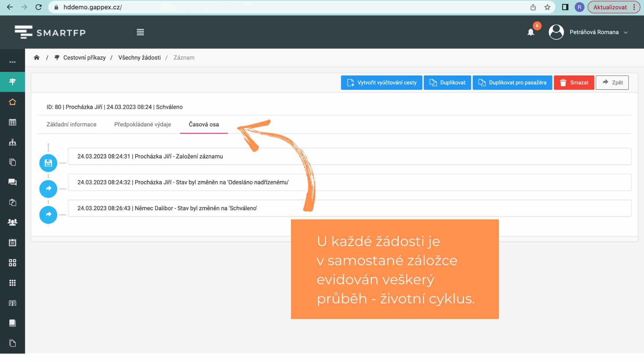Open the notifications bell icon
Viewport: 644px width, 362px height.
point(531,32)
